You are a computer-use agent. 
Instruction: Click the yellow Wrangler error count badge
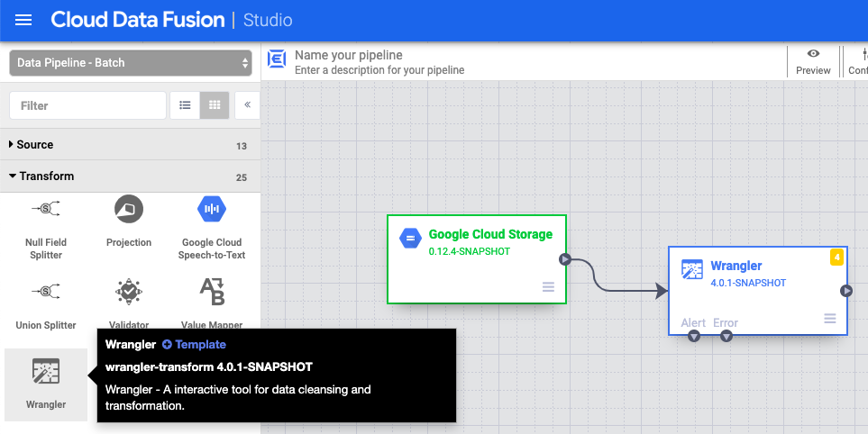(x=836, y=258)
